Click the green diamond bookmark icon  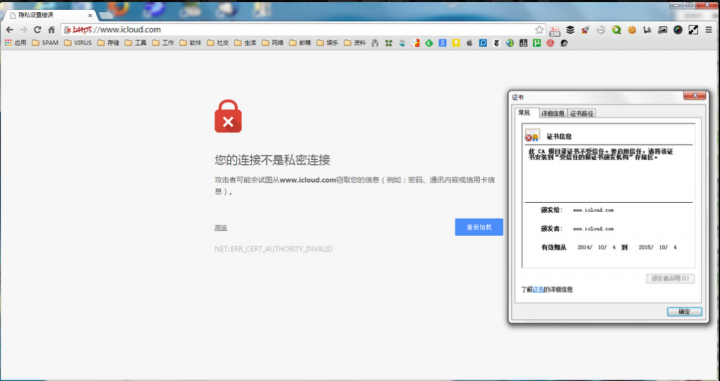[x=429, y=43]
